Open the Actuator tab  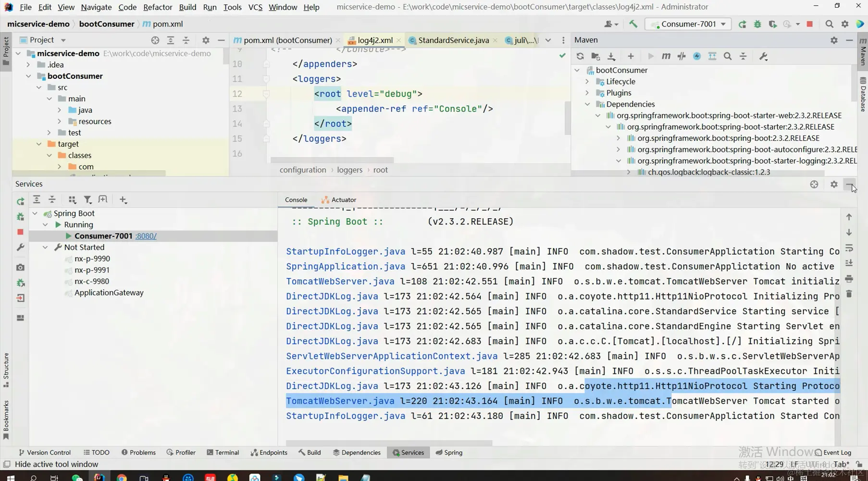(339, 200)
